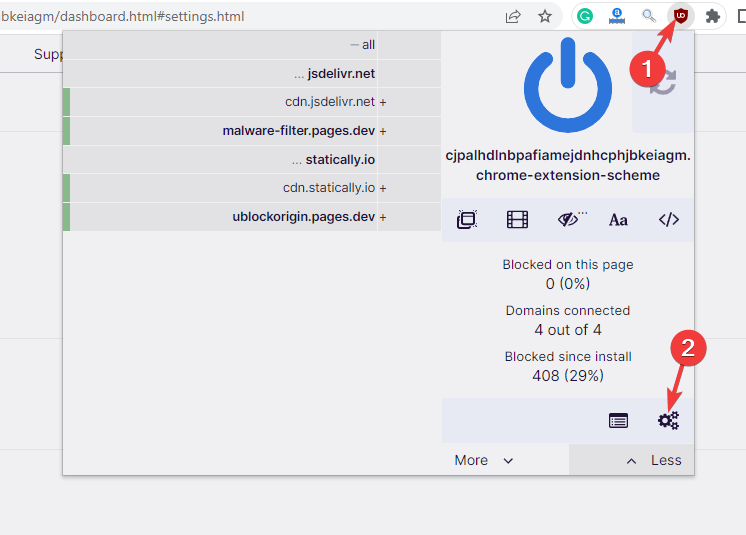Click the amazon assistant extension icon
The width and height of the screenshot is (746, 535).
[617, 17]
